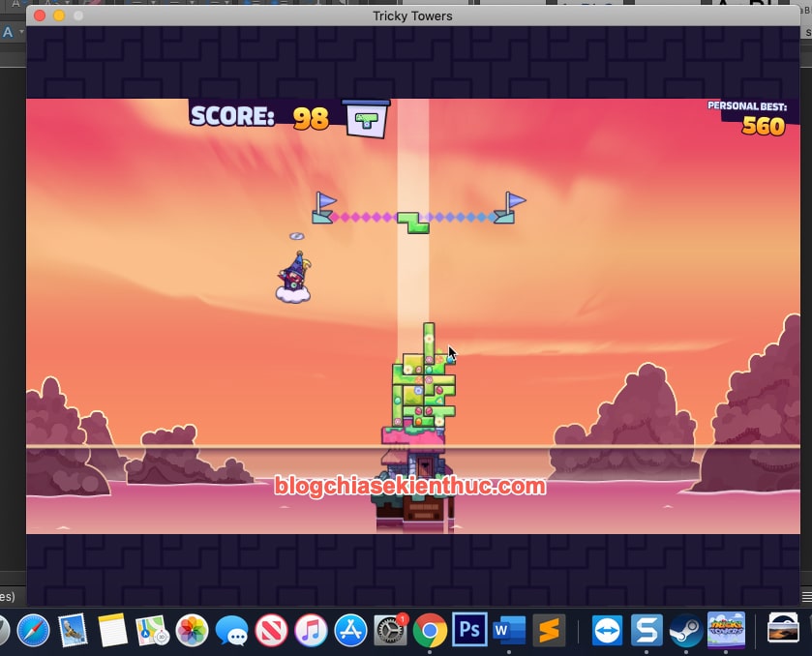Minimize the Tricky Towers window
The width and height of the screenshot is (812, 656).
pyautogui.click(x=59, y=15)
